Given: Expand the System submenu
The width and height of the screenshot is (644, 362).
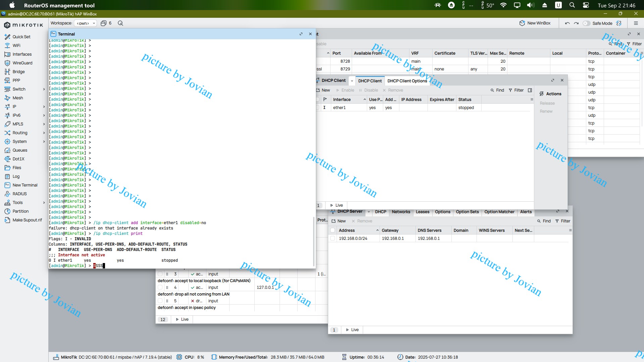Looking at the screenshot, I should click(x=44, y=142).
